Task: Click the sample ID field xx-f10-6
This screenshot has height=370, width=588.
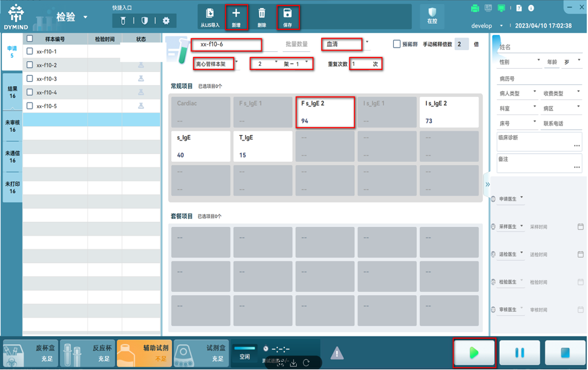Action: [x=226, y=44]
